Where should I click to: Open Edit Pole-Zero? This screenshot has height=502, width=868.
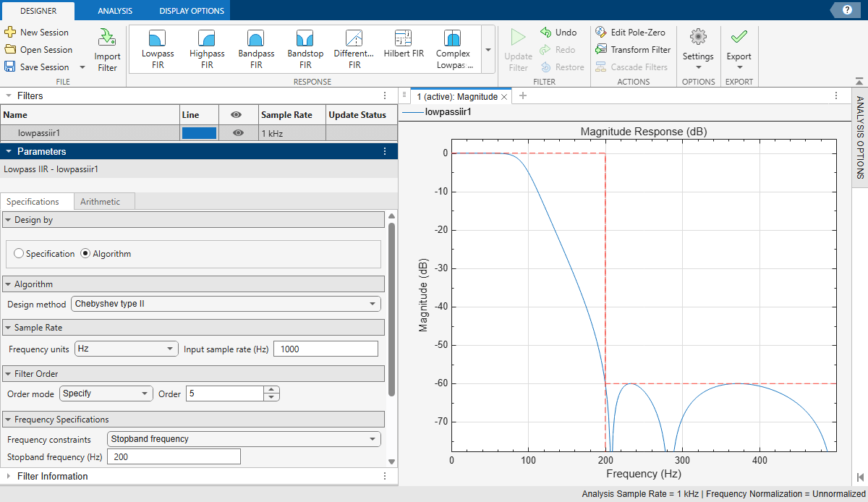(630, 33)
